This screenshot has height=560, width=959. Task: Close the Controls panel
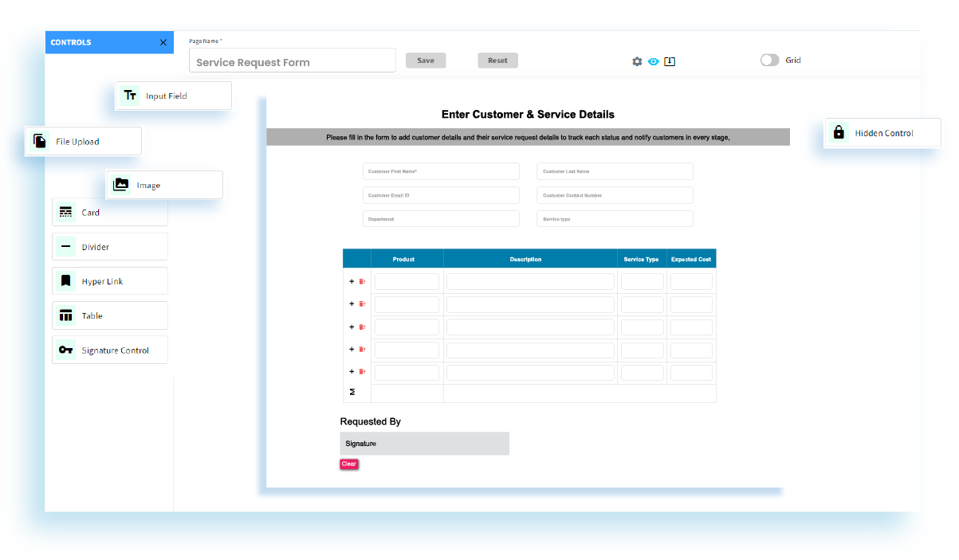click(163, 42)
